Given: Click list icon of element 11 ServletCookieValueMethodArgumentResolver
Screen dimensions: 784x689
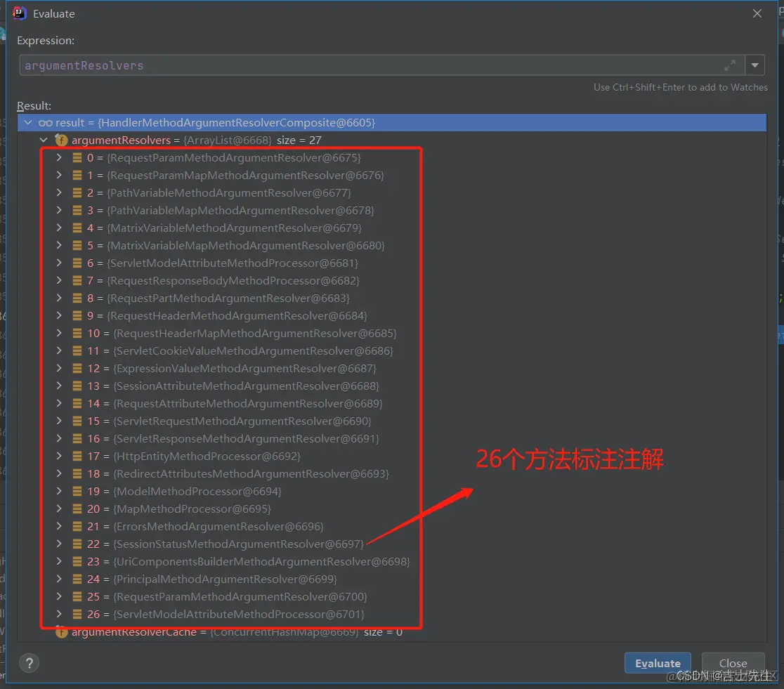Looking at the screenshot, I should (77, 350).
